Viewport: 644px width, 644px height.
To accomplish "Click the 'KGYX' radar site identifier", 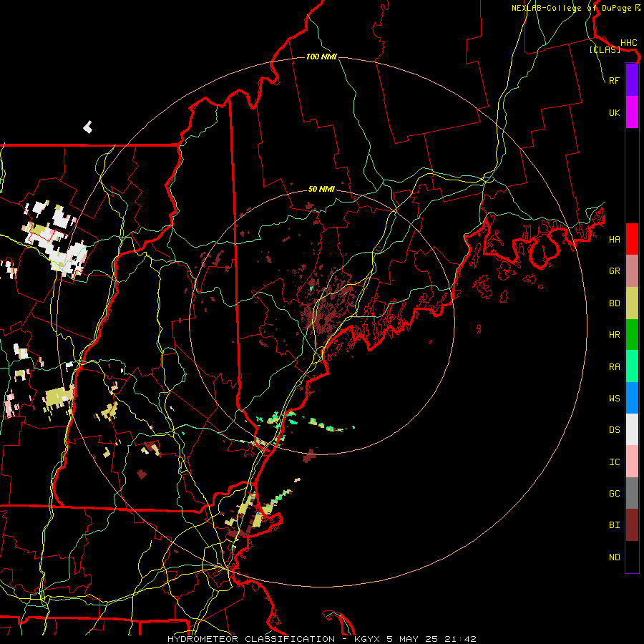I will [367, 639].
